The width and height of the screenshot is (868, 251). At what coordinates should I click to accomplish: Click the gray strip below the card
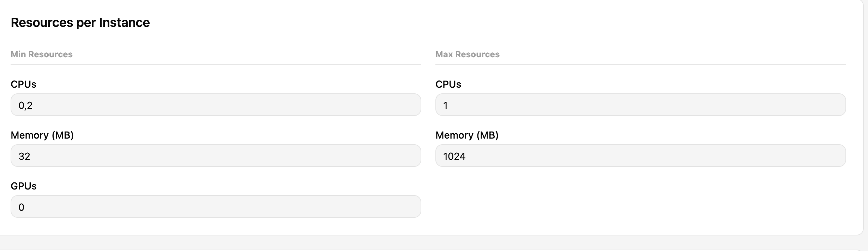click(434, 243)
